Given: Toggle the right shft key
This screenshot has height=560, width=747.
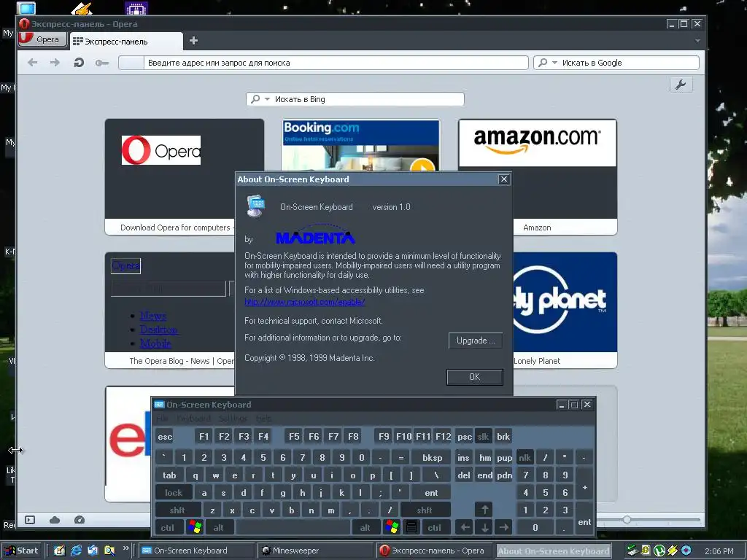Looking at the screenshot, I should 425,510.
